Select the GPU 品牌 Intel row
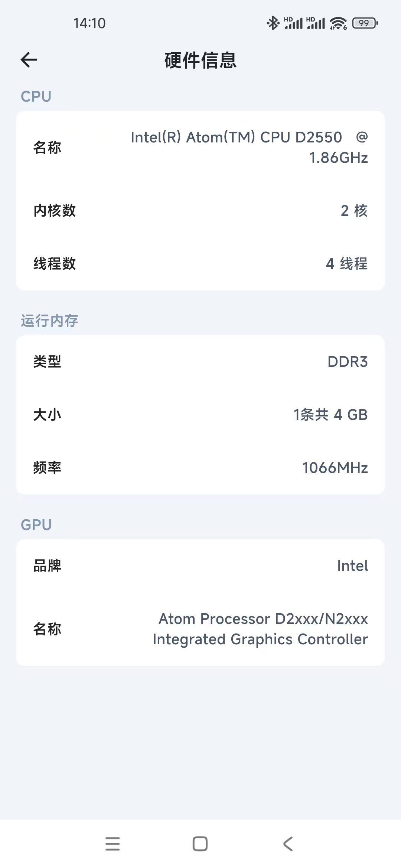 pyautogui.click(x=200, y=566)
